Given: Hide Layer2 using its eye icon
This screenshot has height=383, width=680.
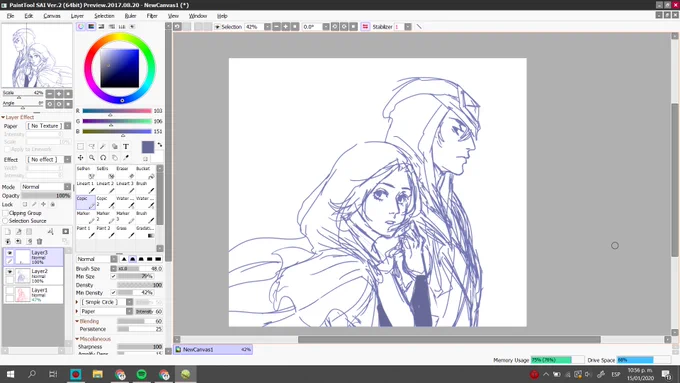Looking at the screenshot, I should coord(10,272).
